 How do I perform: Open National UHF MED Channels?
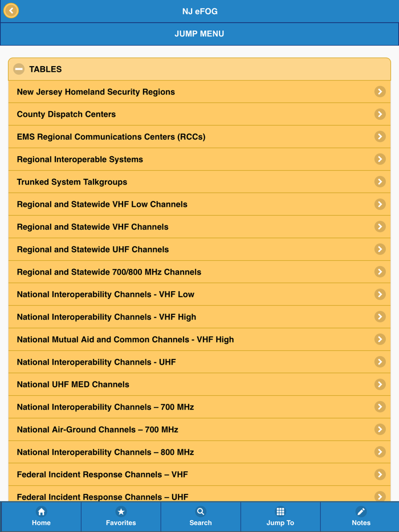(x=199, y=384)
